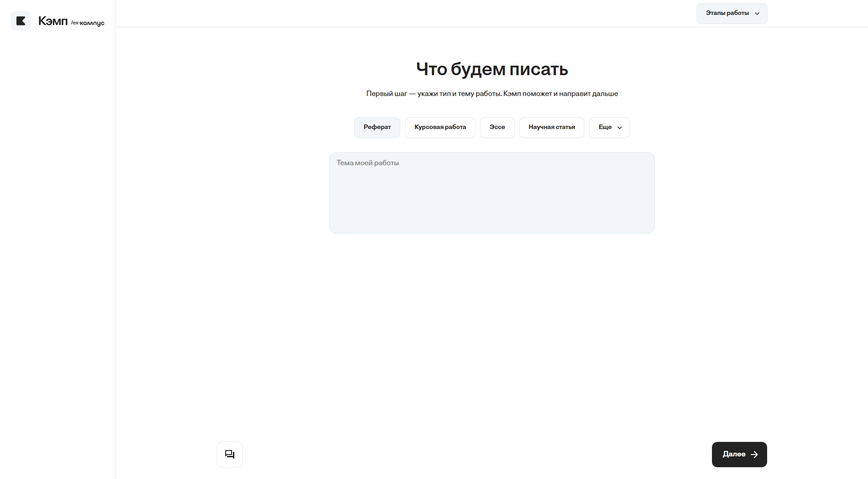Click the Кэмп logo icon
This screenshot has height=479, width=868.
[21, 21]
